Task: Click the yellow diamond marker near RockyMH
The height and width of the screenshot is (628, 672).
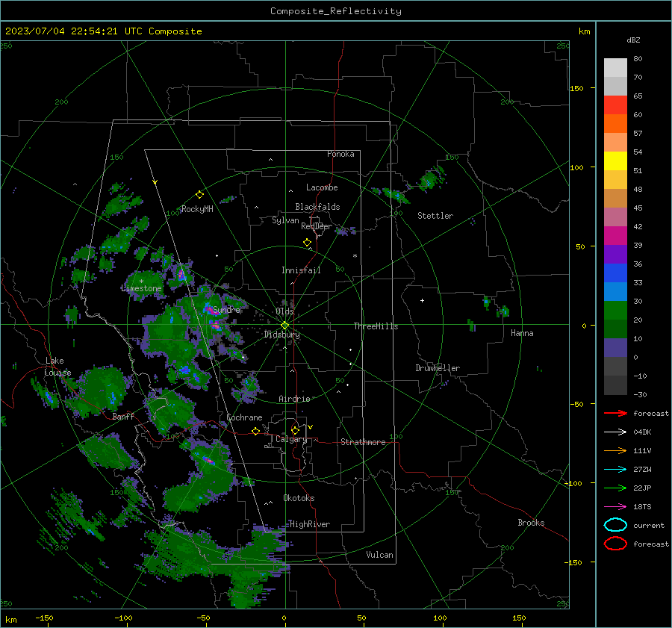Action: (199, 195)
